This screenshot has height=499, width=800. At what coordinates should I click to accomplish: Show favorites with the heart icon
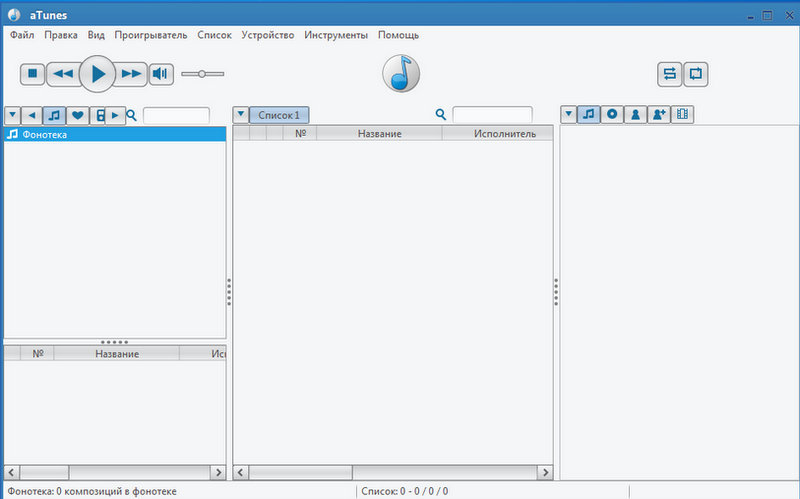[x=77, y=115]
